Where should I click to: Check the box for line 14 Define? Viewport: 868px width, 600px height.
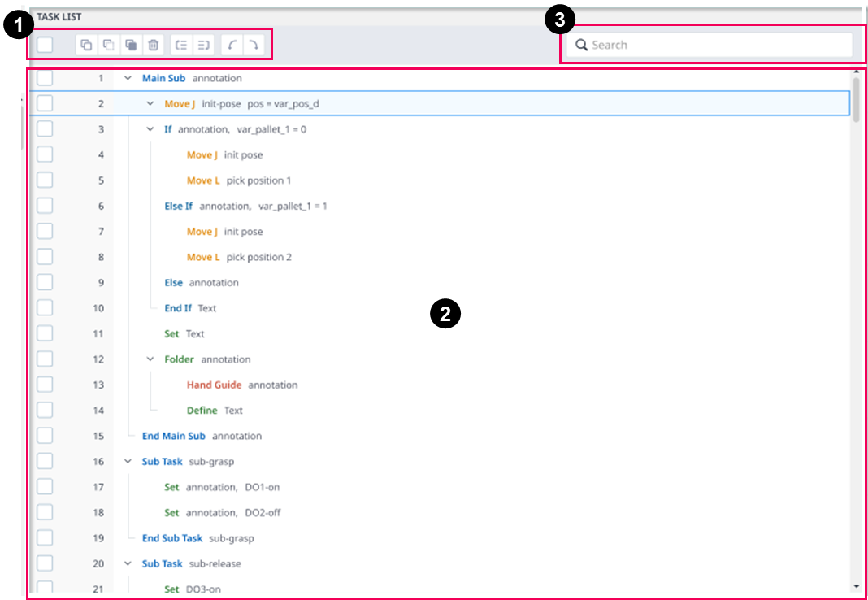pos(44,410)
